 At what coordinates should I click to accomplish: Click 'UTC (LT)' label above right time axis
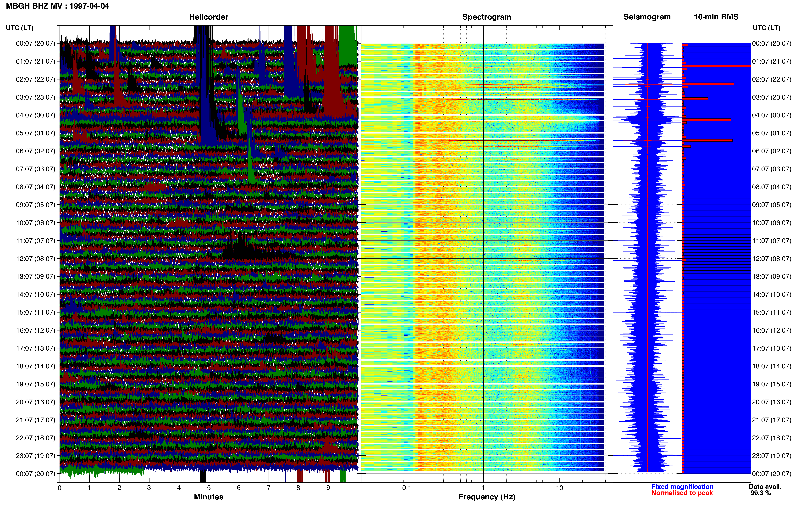(x=766, y=28)
